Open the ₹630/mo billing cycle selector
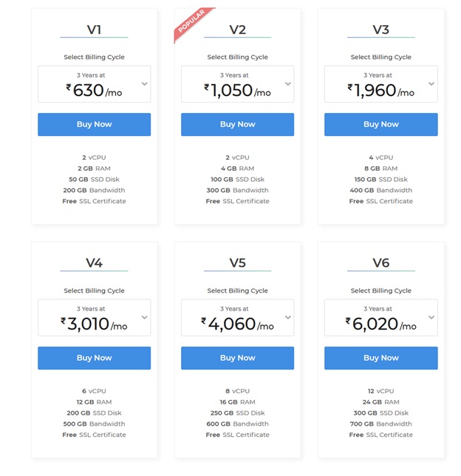 pyautogui.click(x=94, y=84)
